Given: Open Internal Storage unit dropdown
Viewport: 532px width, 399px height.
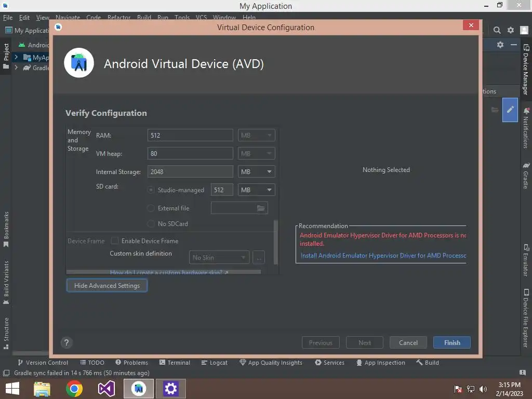Looking at the screenshot, I should click(x=257, y=171).
